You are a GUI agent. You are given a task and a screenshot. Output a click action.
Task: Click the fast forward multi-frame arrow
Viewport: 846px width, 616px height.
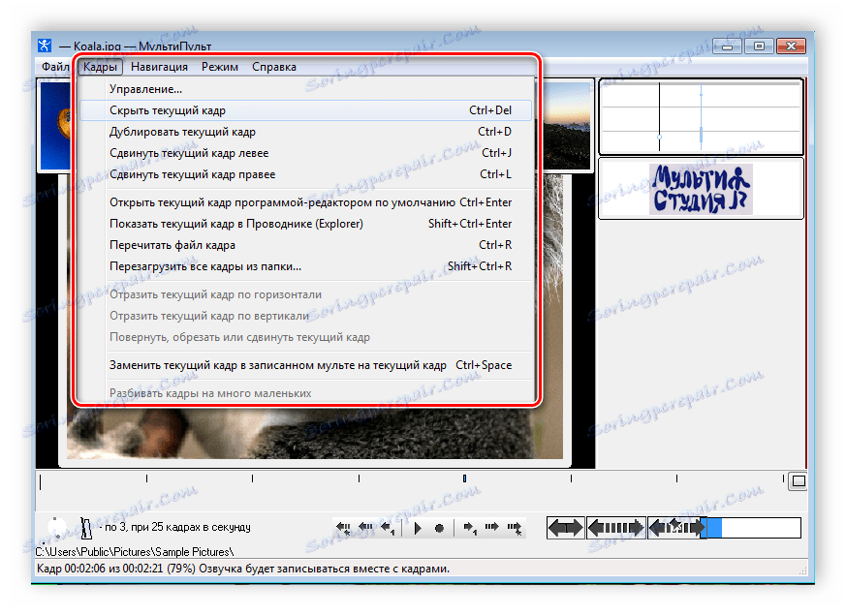click(491, 527)
